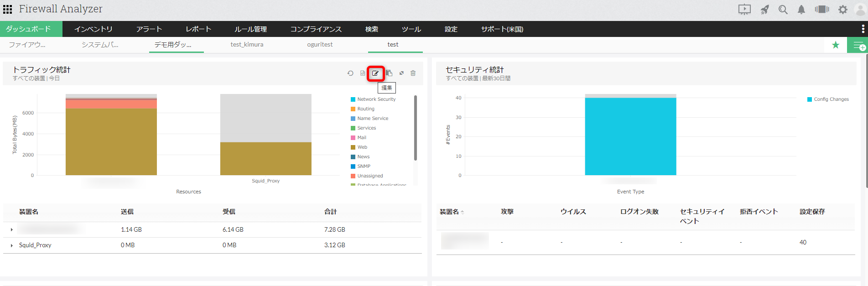Toggle the Config Changes legend entry
Image resolution: width=868 pixels, height=286 pixels.
tap(831, 99)
